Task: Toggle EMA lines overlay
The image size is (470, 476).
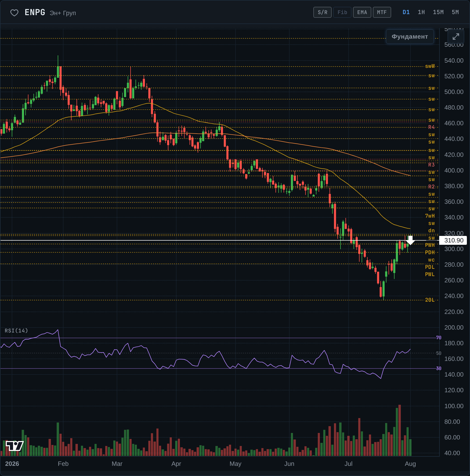Action: click(362, 12)
